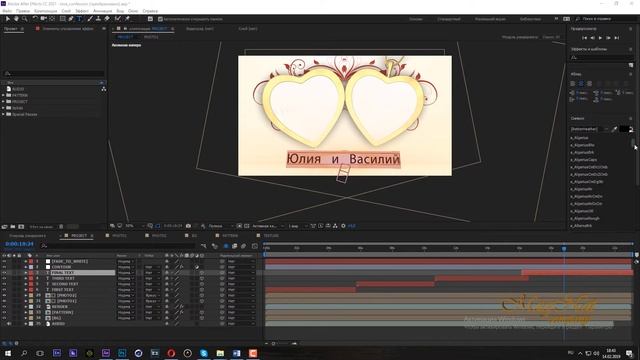The height and width of the screenshot is (360, 640).
Task: Enable Motion Blur for the composition
Action: point(243,246)
